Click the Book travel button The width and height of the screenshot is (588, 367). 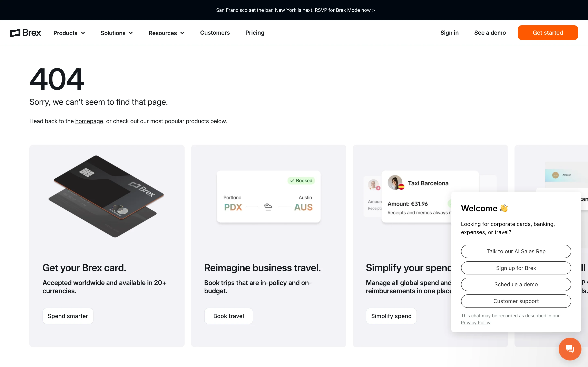(x=228, y=316)
